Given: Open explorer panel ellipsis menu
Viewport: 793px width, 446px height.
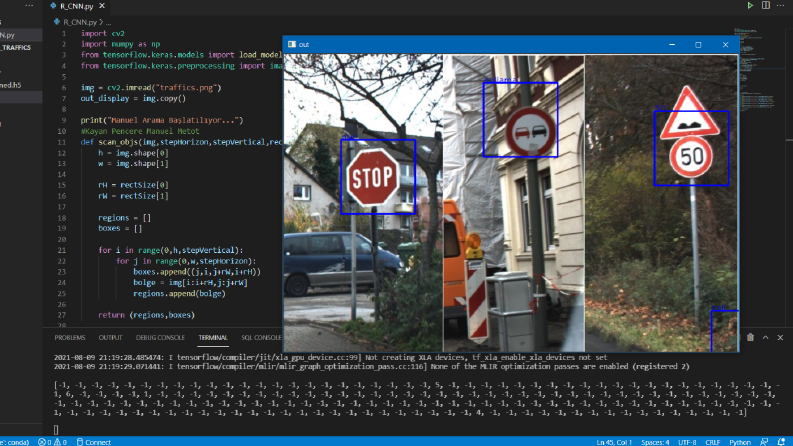Looking at the screenshot, I should coord(29,6).
